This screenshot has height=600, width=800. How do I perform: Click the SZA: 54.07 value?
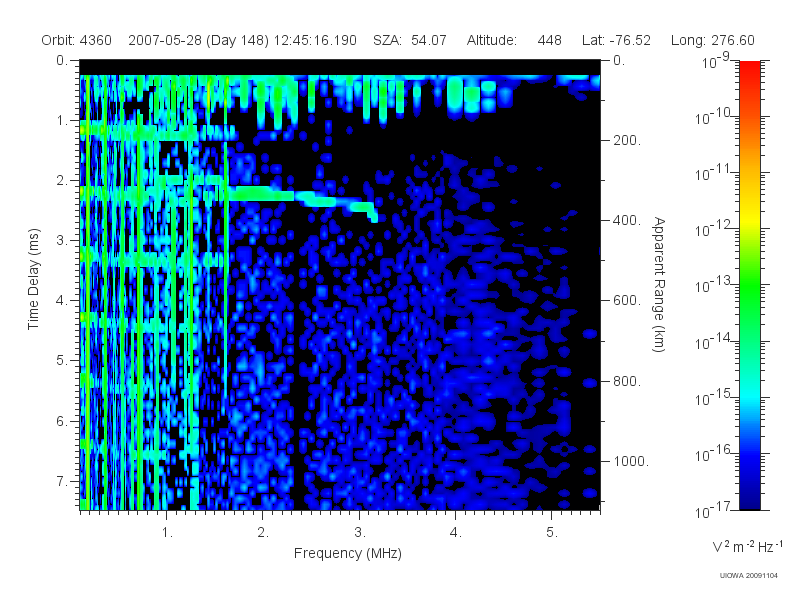(x=410, y=40)
